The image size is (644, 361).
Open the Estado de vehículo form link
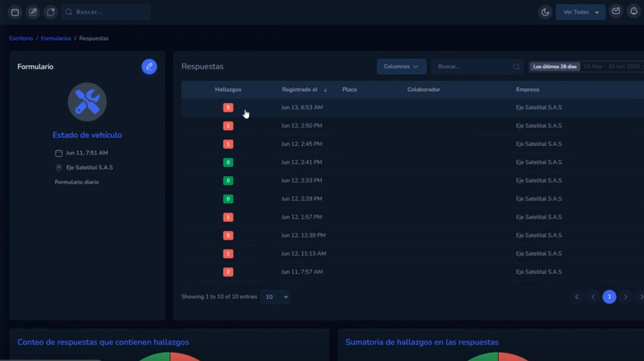pyautogui.click(x=87, y=135)
